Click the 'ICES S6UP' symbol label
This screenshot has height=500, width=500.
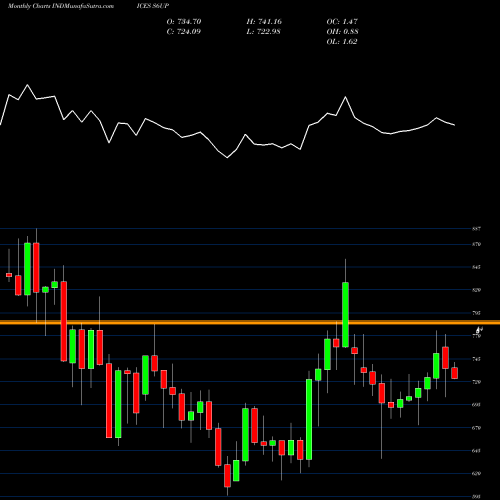pos(153,6)
